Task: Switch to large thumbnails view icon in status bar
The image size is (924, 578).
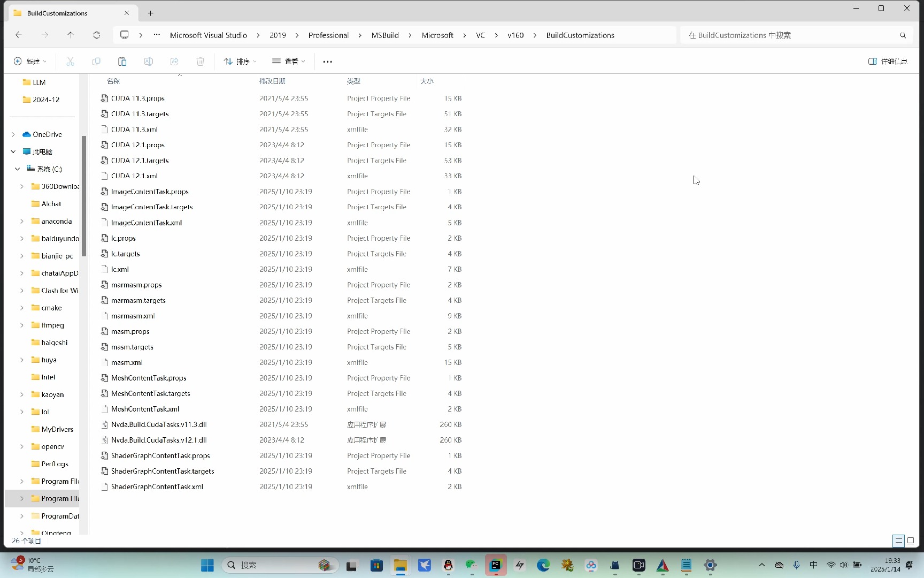Action: (911, 541)
